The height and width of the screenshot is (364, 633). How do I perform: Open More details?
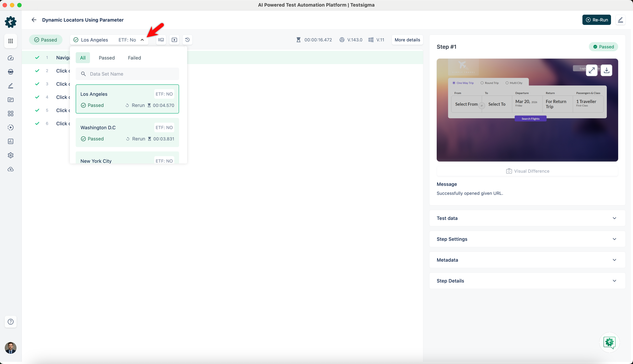coord(407,40)
